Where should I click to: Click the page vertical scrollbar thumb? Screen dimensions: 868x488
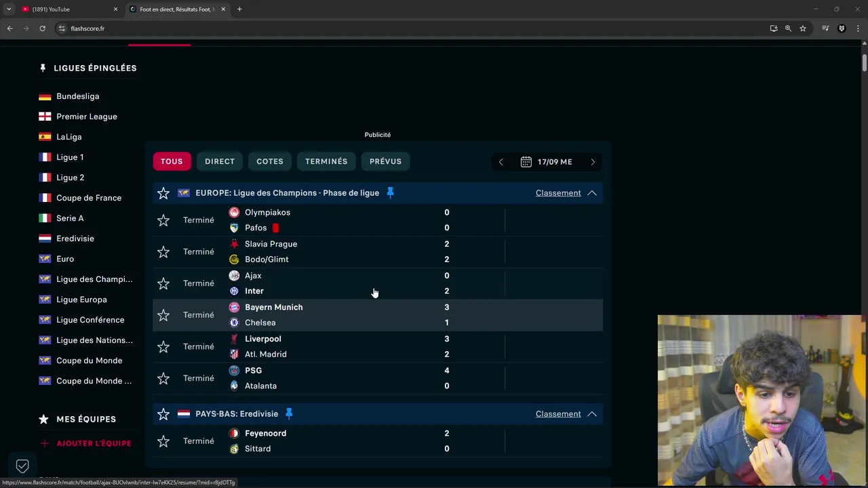[864, 62]
